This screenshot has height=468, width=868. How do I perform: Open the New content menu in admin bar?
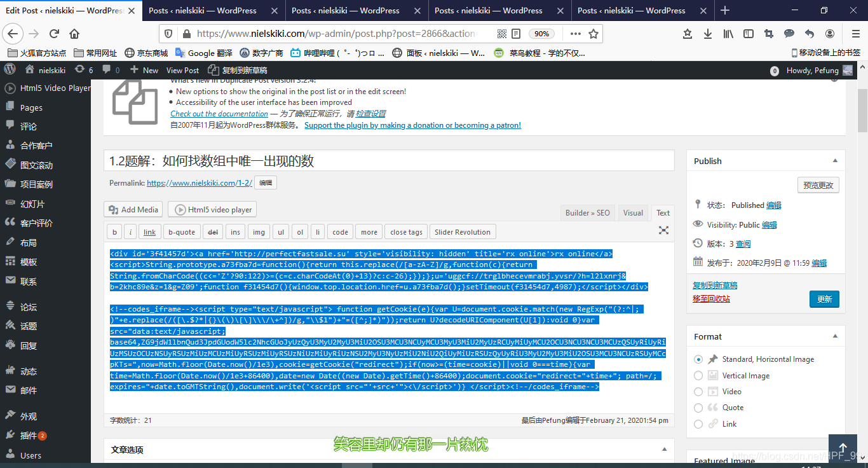144,70
